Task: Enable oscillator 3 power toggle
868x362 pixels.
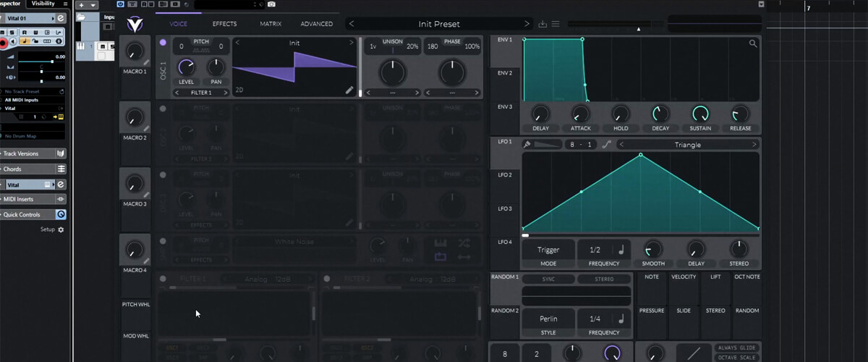Action: pyautogui.click(x=163, y=176)
